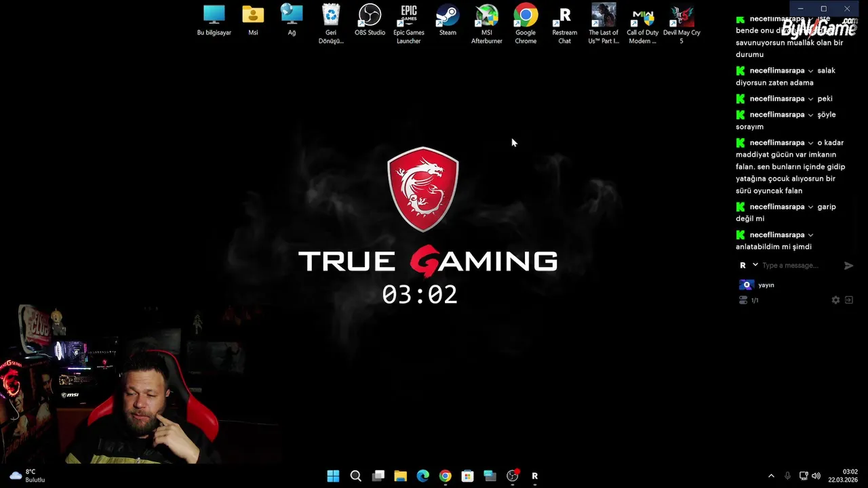Open the 8°C Bulutlu weather widget
868x488 pixels.
(x=27, y=476)
